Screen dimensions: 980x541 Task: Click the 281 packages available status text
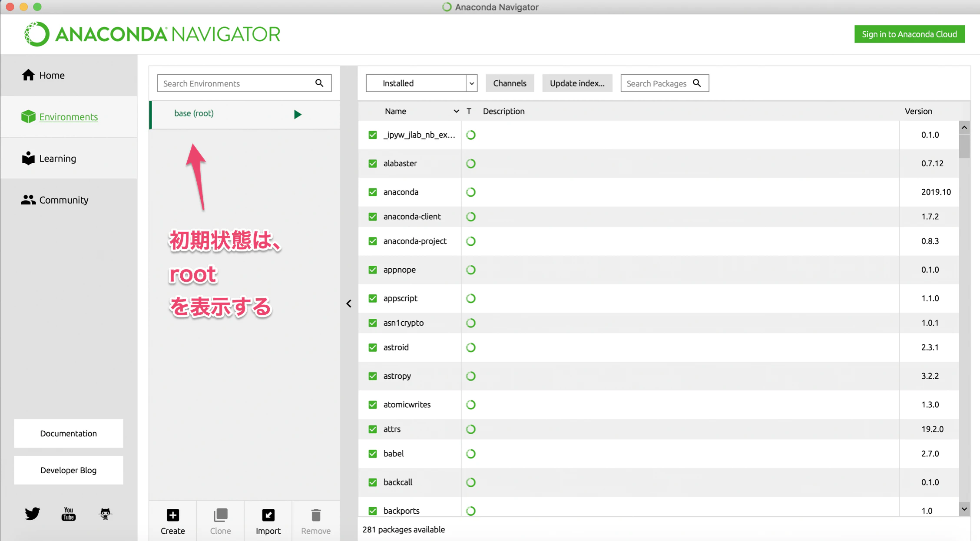click(404, 529)
